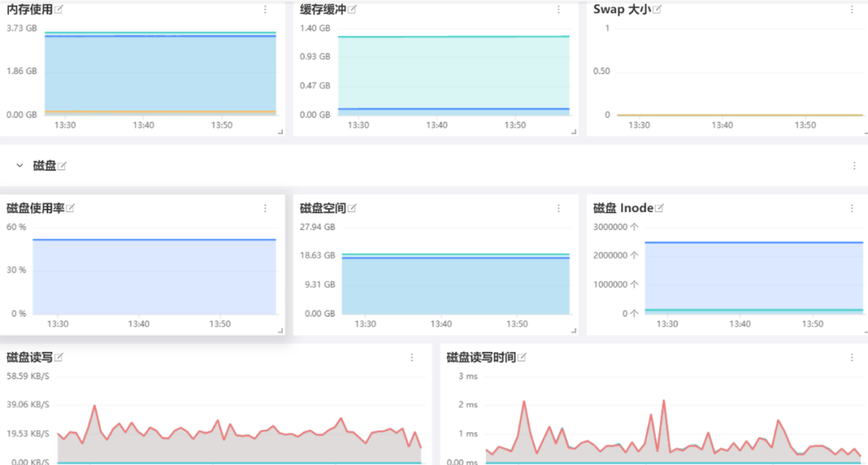
Task: Click the 磁盘空间 panel resize handle
Action: 574,331
